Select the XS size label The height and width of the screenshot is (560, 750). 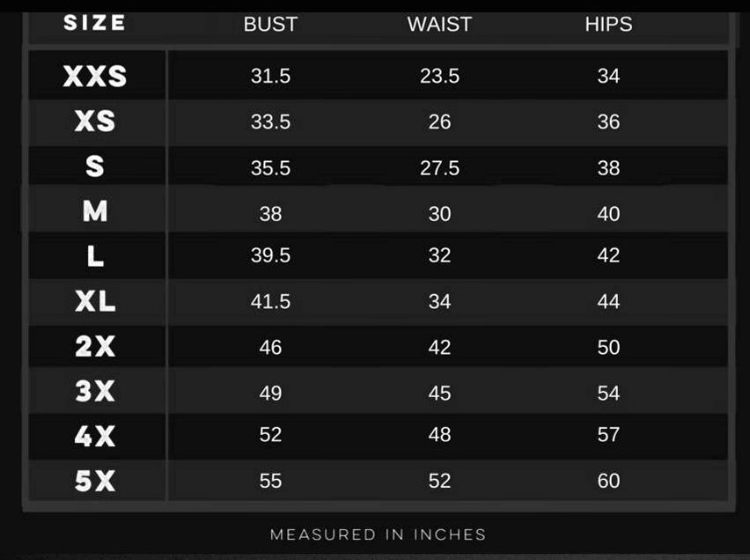(x=95, y=122)
